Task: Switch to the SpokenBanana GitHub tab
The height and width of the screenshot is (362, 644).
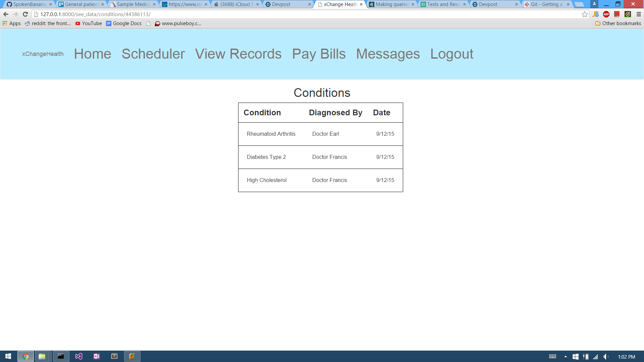Action: tap(29, 4)
